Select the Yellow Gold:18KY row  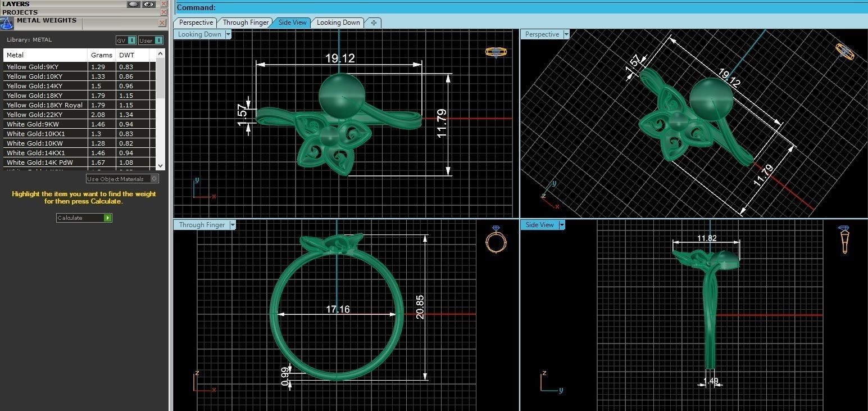[79, 96]
